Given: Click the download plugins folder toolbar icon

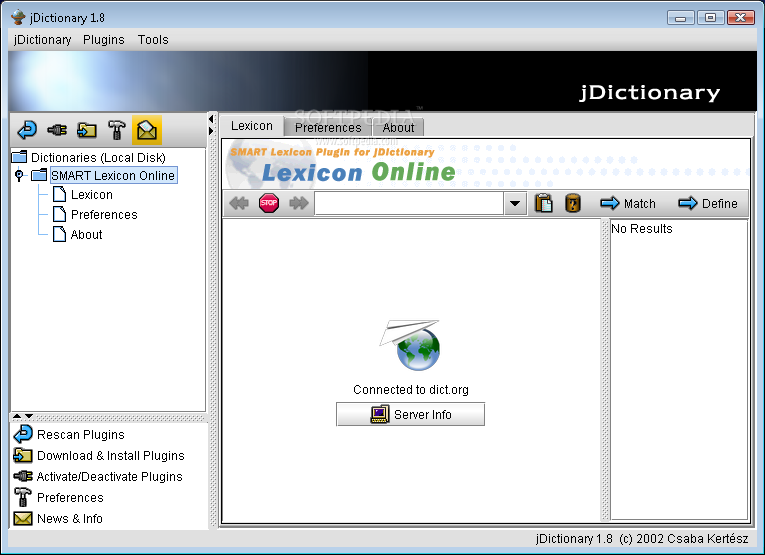Looking at the screenshot, I should pos(87,130).
